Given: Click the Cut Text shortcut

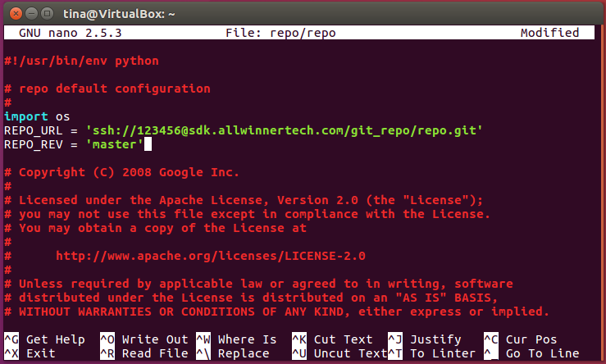Looking at the screenshot, I should [x=343, y=339].
